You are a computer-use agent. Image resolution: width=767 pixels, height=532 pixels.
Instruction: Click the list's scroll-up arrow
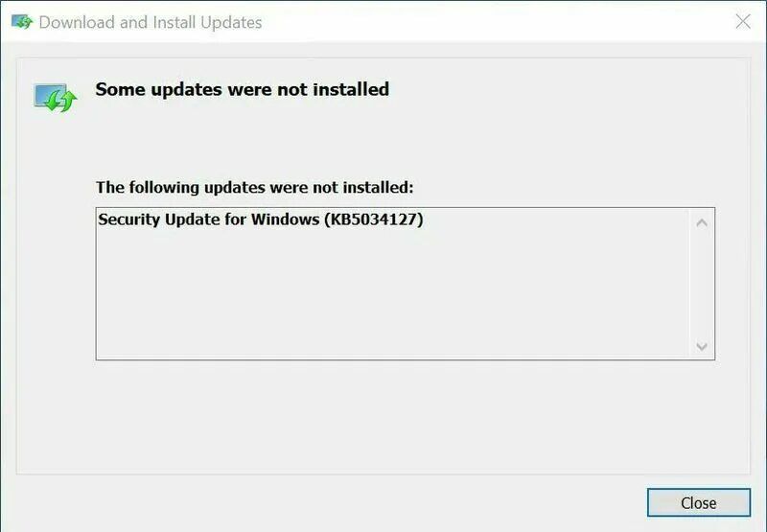(702, 223)
